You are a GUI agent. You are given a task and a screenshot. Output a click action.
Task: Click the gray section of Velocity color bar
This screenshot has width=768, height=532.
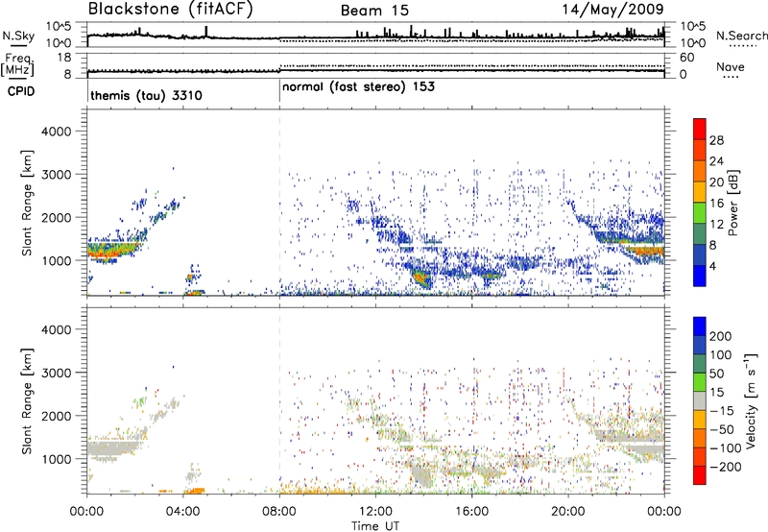pyautogui.click(x=700, y=401)
